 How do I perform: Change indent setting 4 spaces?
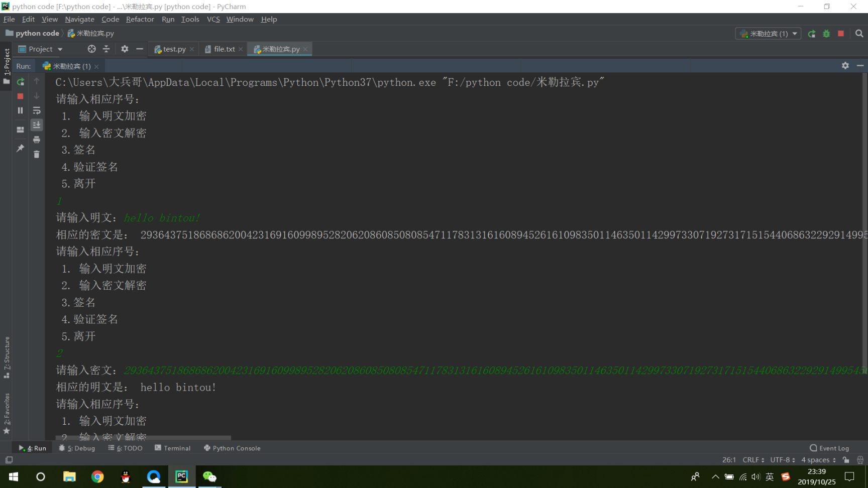tap(818, 460)
